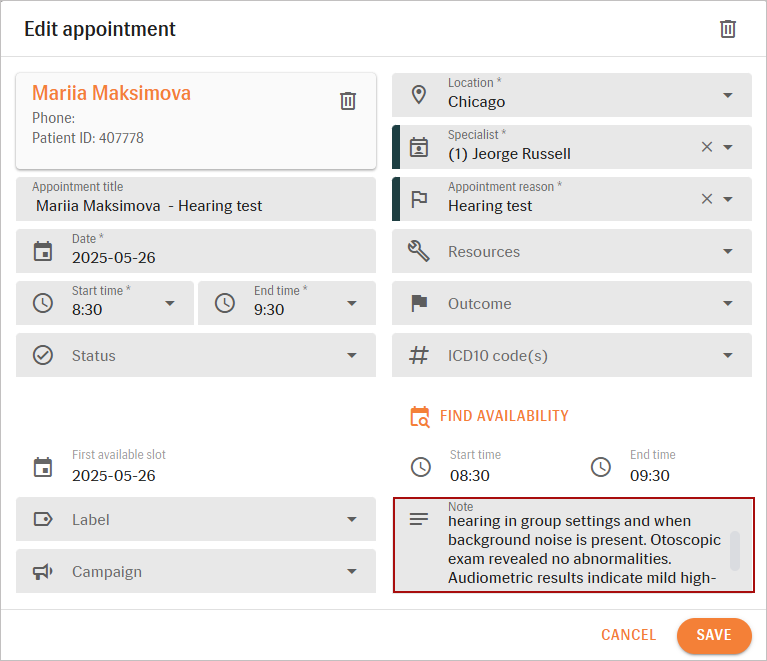767x661 pixels.
Task: Click the trash icon in the dialog header
Action: 728,29
